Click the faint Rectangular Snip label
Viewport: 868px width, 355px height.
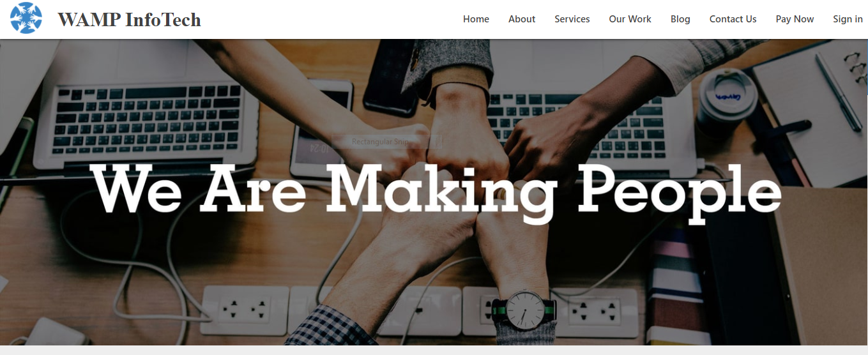click(380, 142)
